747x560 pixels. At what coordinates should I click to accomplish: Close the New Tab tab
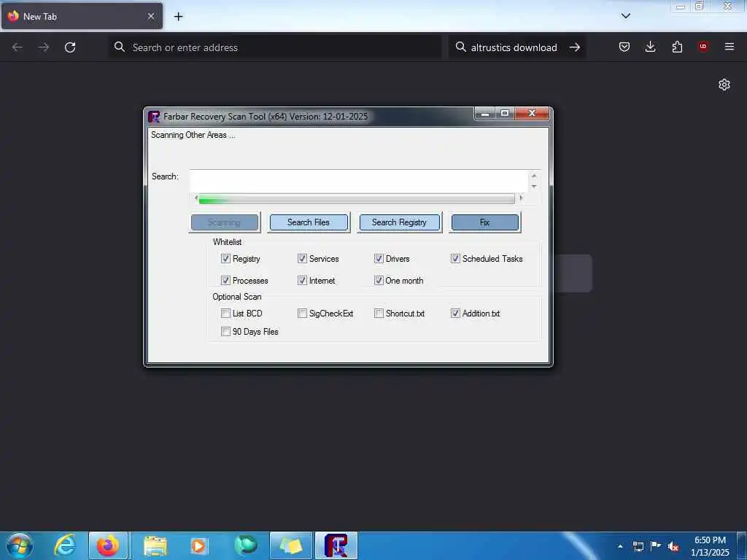coord(151,16)
